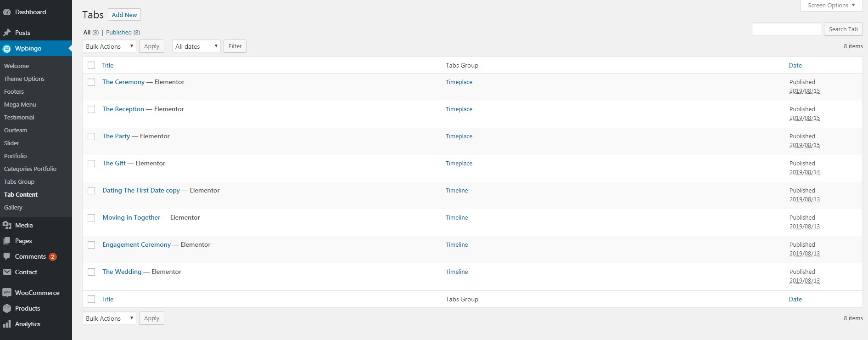Image resolution: width=868 pixels, height=340 pixels.
Task: Tick the checkbox beside Moving in Together
Action: pos(91,218)
